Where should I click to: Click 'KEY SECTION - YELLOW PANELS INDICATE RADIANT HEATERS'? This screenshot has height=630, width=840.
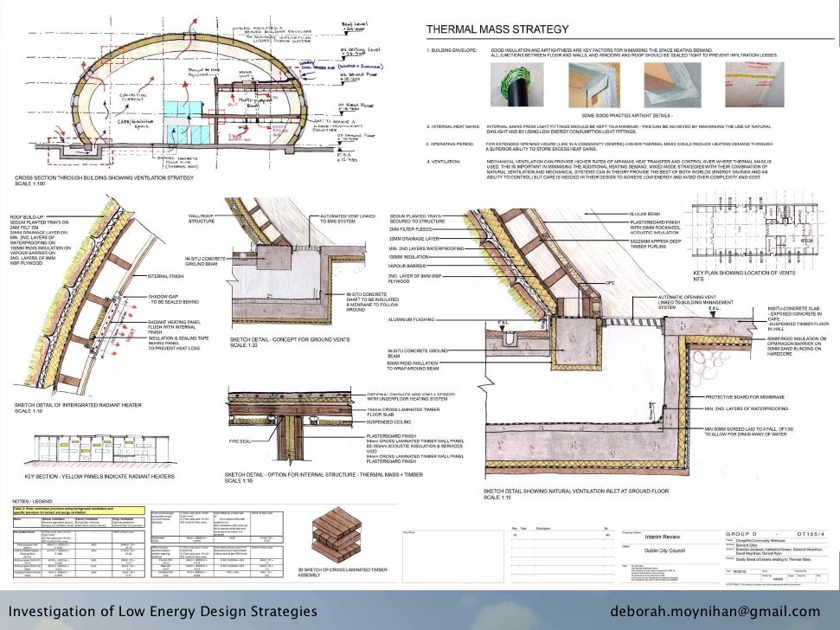pyautogui.click(x=99, y=476)
